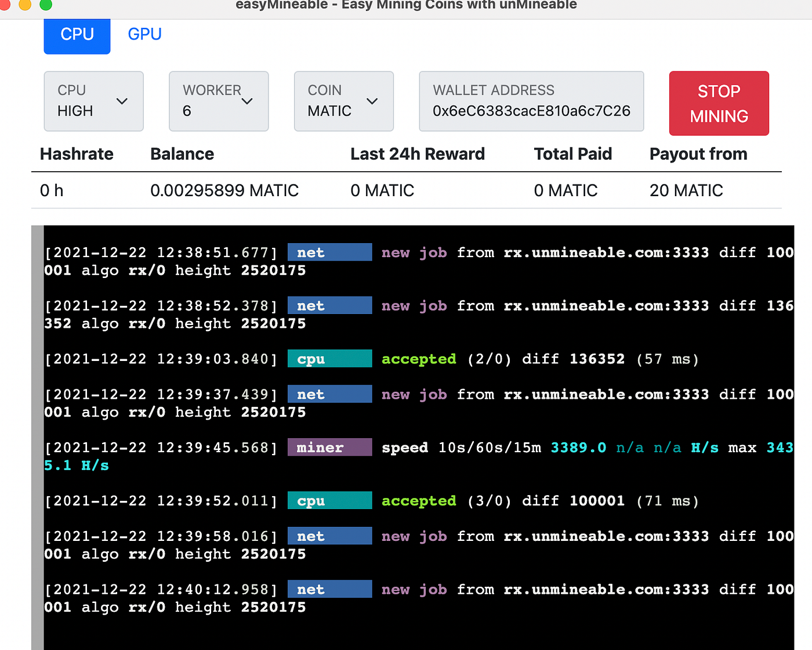The height and width of the screenshot is (650, 812).
Task: Click the WALLET ADDRESS input field
Action: 531,101
